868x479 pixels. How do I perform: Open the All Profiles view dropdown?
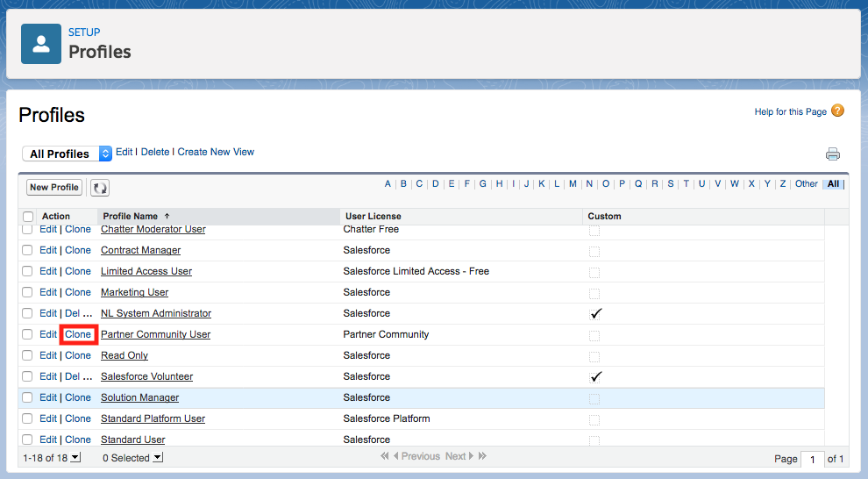67,154
